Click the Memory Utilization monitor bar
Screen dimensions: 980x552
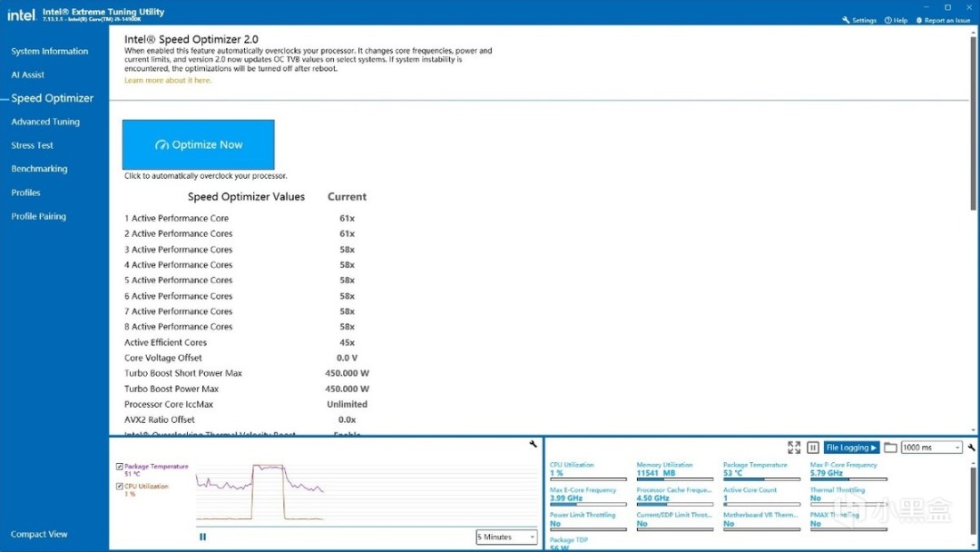[674, 479]
